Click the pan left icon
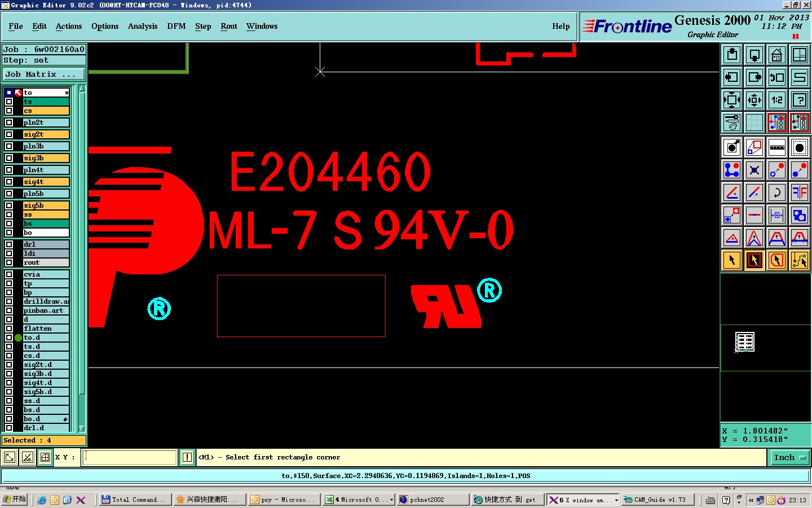This screenshot has height=508, width=812. [x=732, y=77]
